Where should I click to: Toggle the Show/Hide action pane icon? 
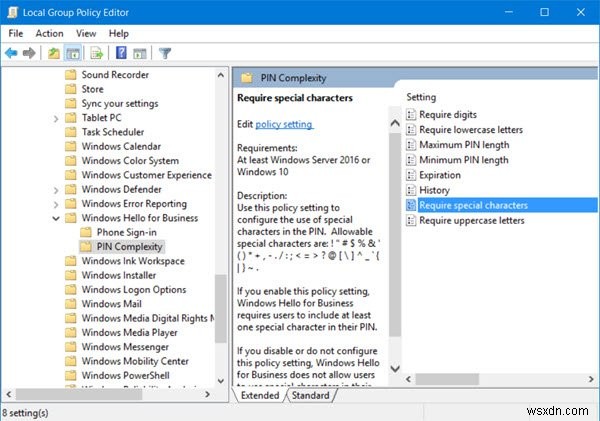click(140, 53)
